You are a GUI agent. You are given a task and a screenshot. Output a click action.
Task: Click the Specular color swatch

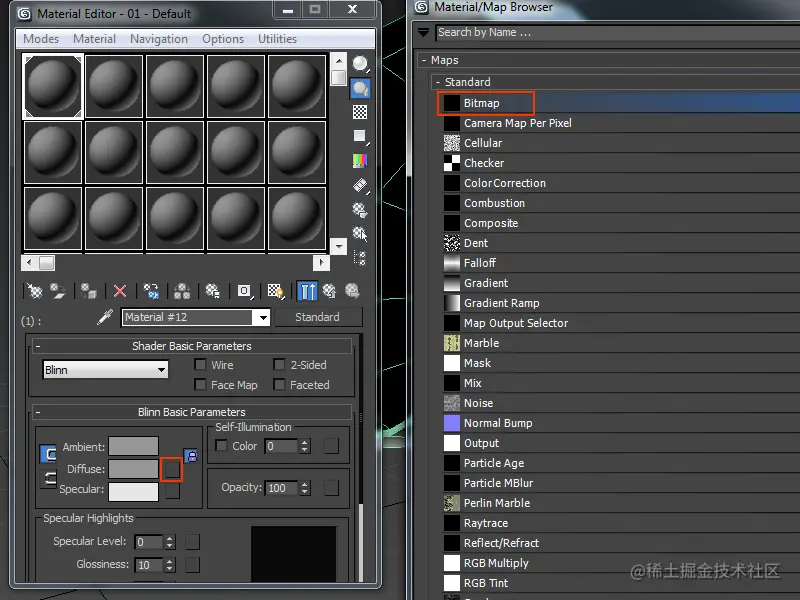pos(134,491)
